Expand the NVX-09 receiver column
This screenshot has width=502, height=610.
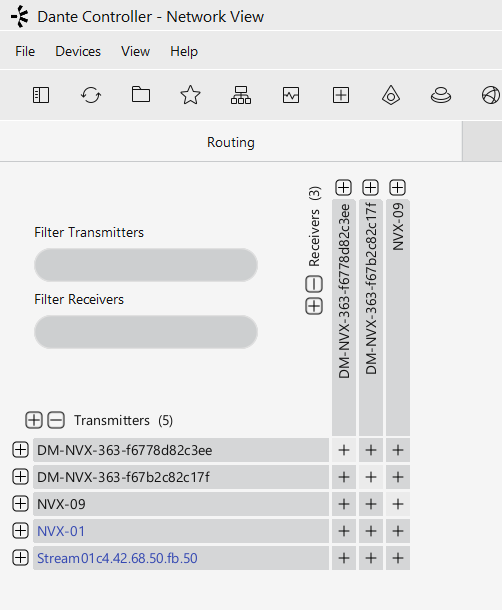[x=398, y=188]
